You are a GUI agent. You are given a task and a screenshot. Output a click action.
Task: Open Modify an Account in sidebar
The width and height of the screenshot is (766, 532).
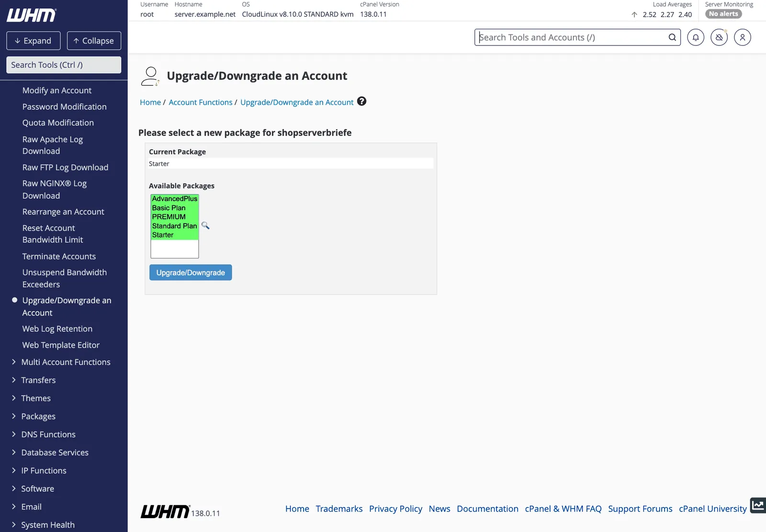57,91
